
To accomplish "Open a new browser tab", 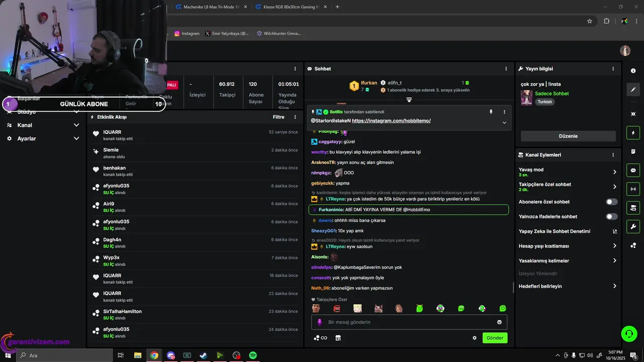I will pyautogui.click(x=337, y=7).
